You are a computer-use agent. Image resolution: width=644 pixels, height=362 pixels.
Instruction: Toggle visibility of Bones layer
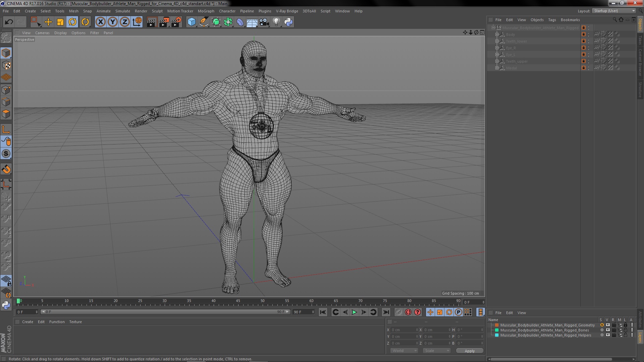pos(608,330)
